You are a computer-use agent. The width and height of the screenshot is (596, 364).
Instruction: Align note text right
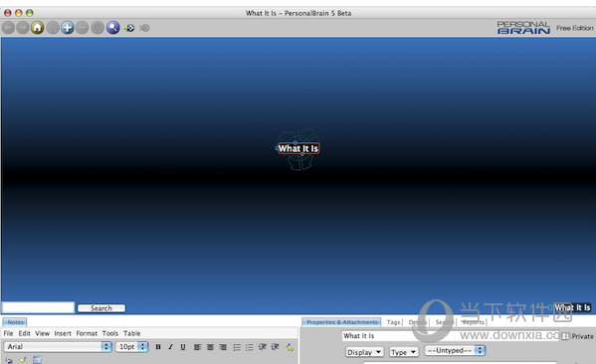(x=223, y=347)
